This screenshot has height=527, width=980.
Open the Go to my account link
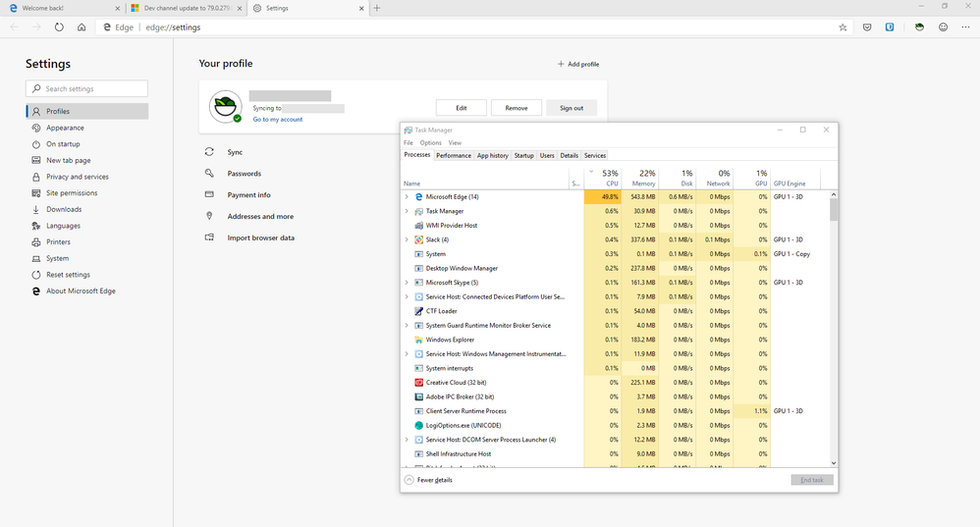[278, 120]
